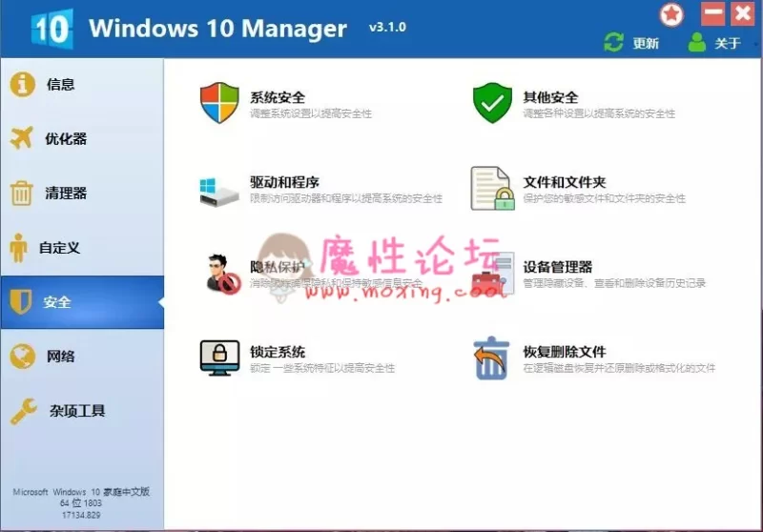Click the 调整系统设置以提高安全性 description

click(x=311, y=113)
